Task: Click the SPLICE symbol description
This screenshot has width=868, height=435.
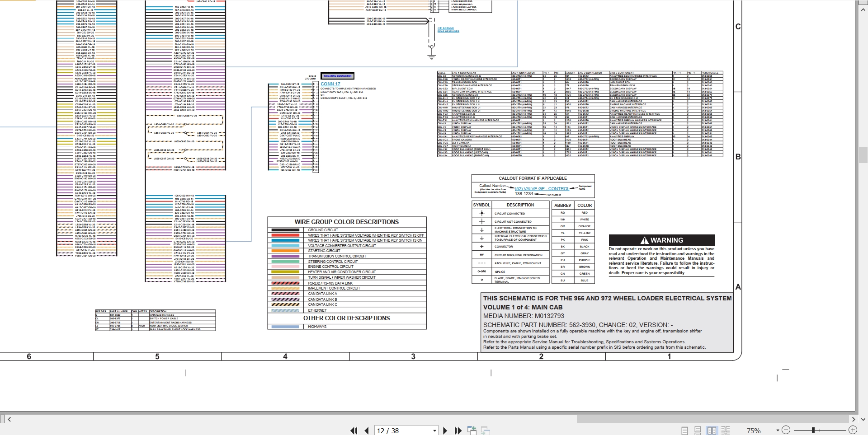Action: pos(500,272)
